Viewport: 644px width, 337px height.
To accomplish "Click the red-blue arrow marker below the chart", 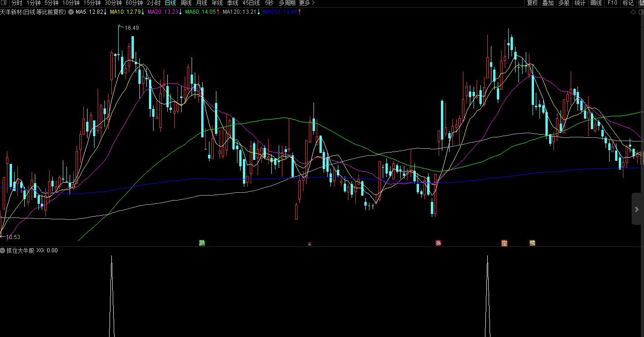I will (310, 244).
